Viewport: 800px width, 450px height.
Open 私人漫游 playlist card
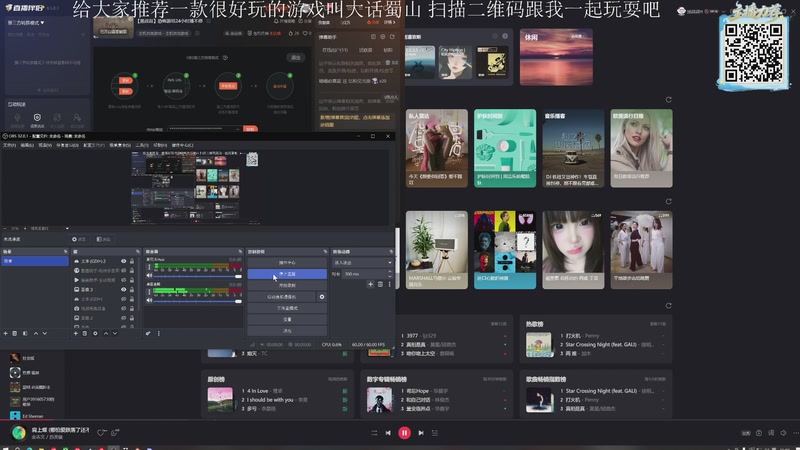(437, 148)
